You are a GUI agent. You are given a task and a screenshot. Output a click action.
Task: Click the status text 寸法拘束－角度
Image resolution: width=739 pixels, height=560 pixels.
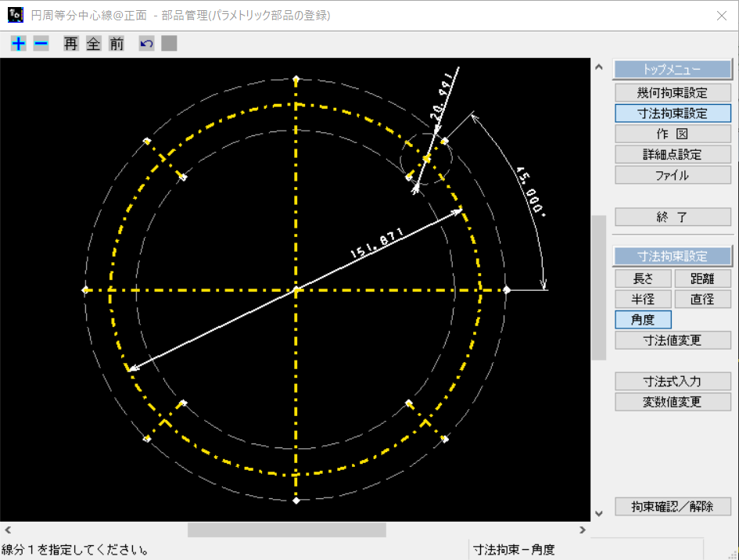(x=514, y=550)
